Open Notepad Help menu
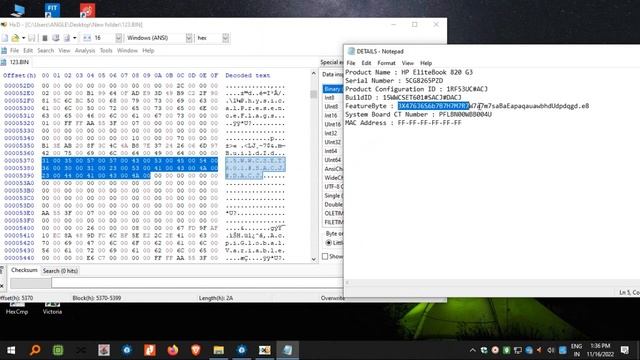Screen dimensions: 640x360 [x=426, y=63]
